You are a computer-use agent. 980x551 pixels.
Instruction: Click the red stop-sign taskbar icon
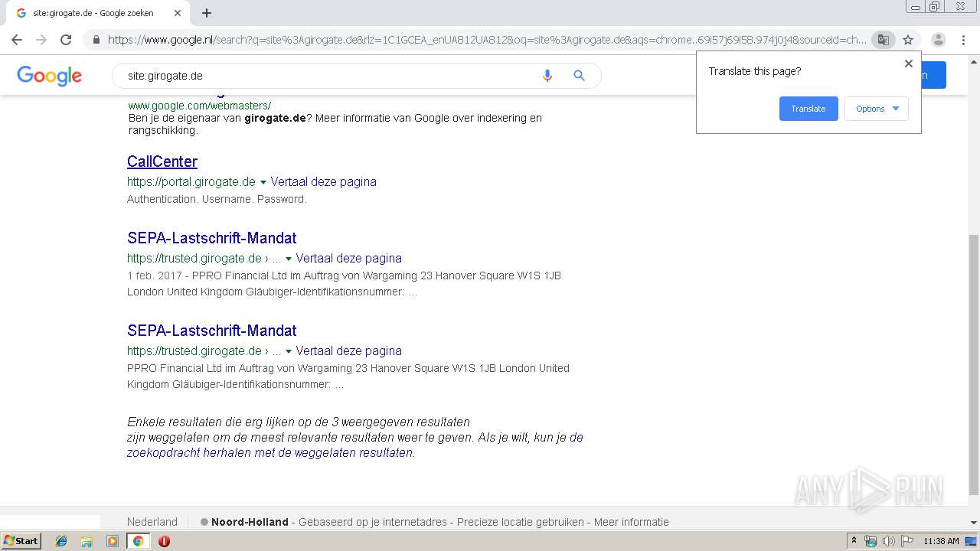pos(164,541)
